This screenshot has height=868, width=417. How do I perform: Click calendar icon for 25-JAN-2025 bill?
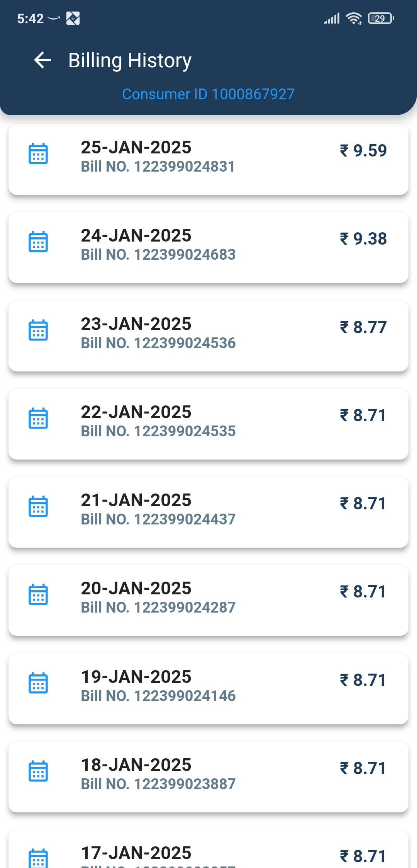click(38, 153)
